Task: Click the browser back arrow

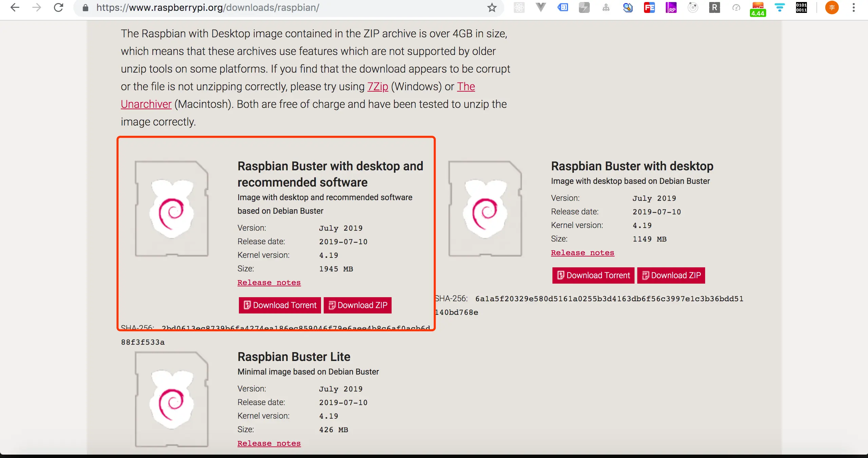Action: [x=15, y=7]
